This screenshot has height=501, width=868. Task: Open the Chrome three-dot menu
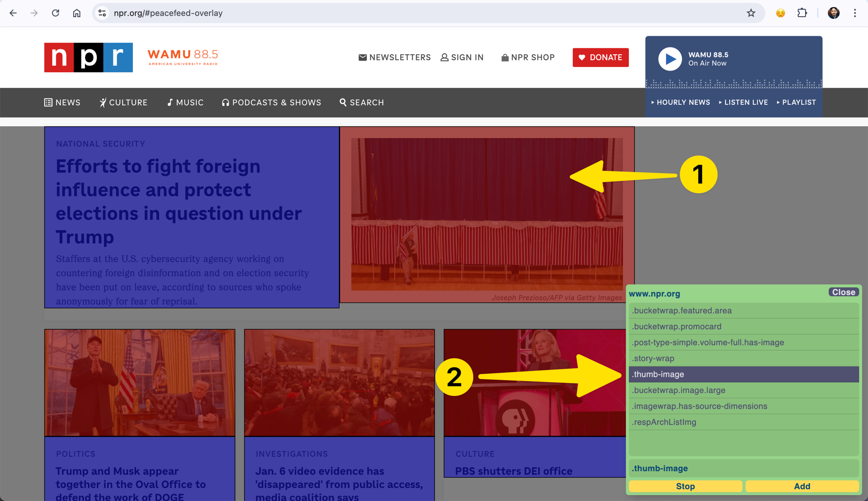pos(855,13)
